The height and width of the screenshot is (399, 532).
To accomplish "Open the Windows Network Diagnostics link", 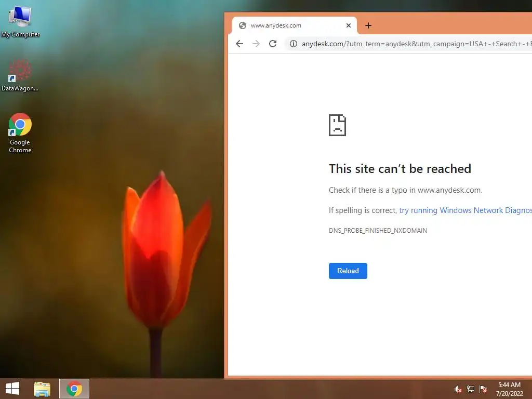I will tap(465, 210).
